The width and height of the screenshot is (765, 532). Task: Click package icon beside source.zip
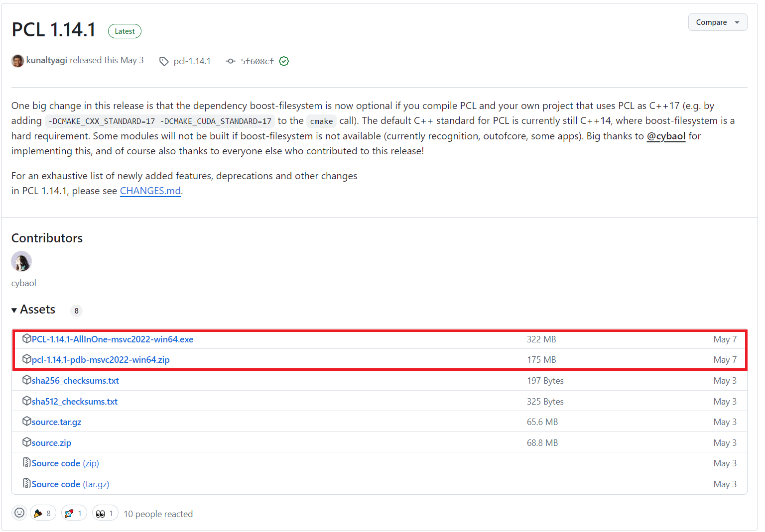coord(27,442)
